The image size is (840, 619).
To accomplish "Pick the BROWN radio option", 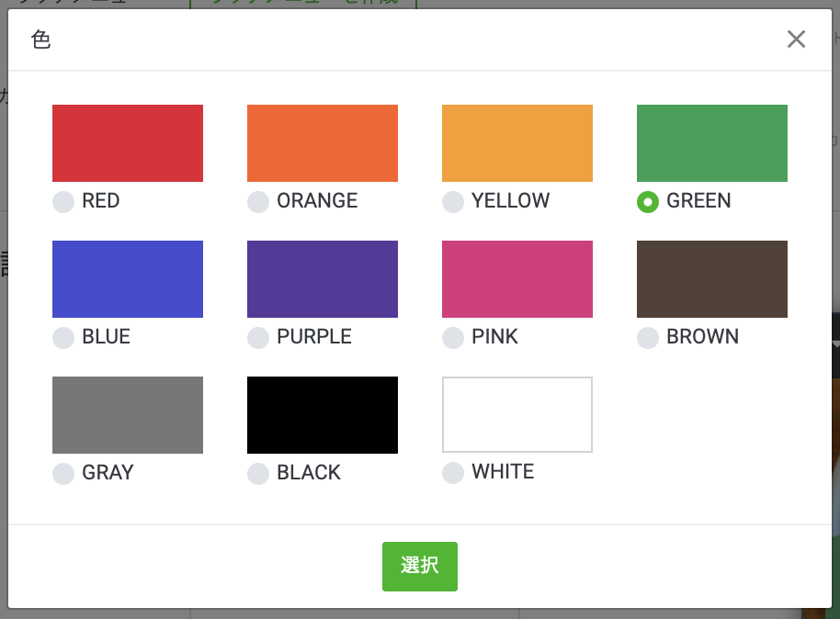I will click(648, 338).
